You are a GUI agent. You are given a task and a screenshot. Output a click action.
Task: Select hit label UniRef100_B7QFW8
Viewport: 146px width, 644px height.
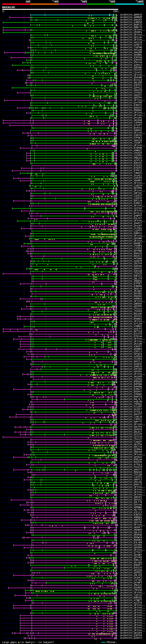pos(131,148)
